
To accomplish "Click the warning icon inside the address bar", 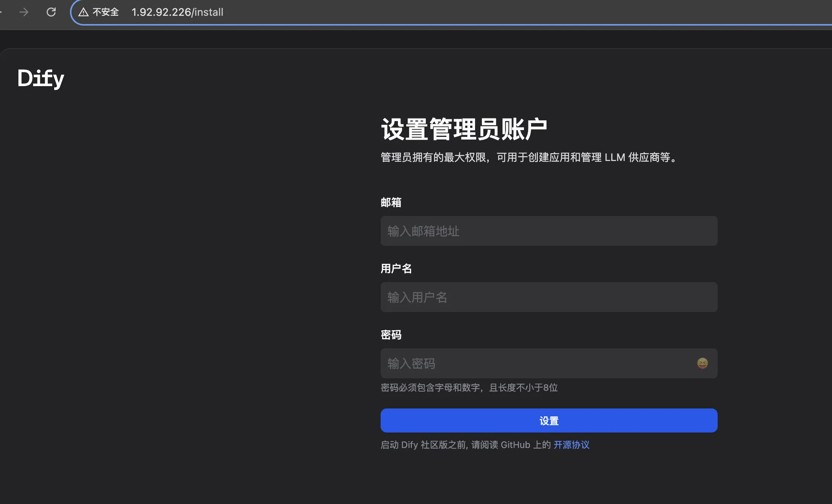I will [83, 12].
